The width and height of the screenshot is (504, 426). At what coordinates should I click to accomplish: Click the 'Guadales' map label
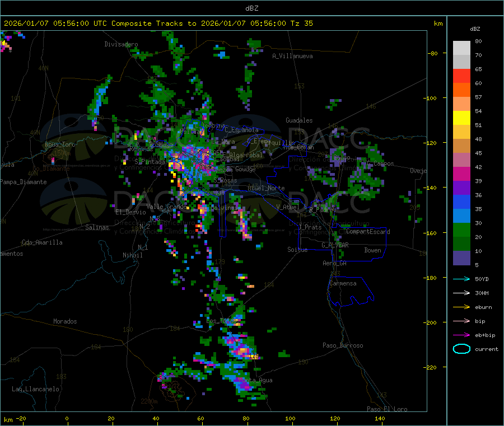299,120
